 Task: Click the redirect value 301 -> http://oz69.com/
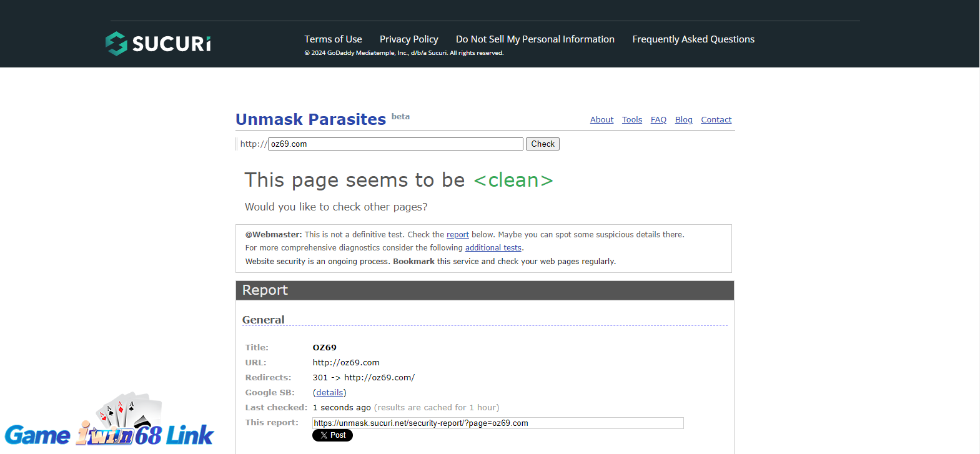[x=364, y=377]
